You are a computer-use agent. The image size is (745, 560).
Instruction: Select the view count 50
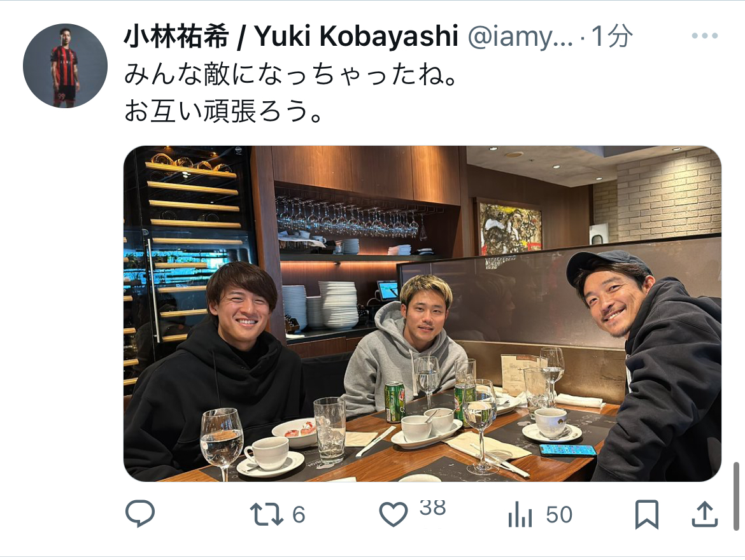[x=559, y=515]
